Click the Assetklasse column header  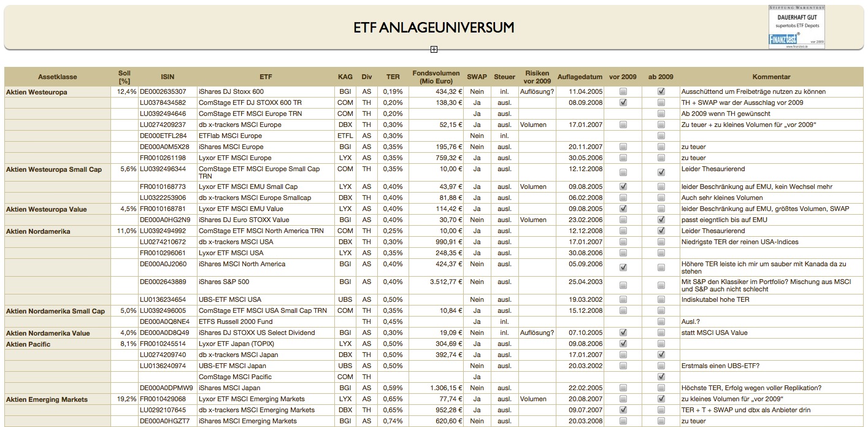[x=58, y=77]
